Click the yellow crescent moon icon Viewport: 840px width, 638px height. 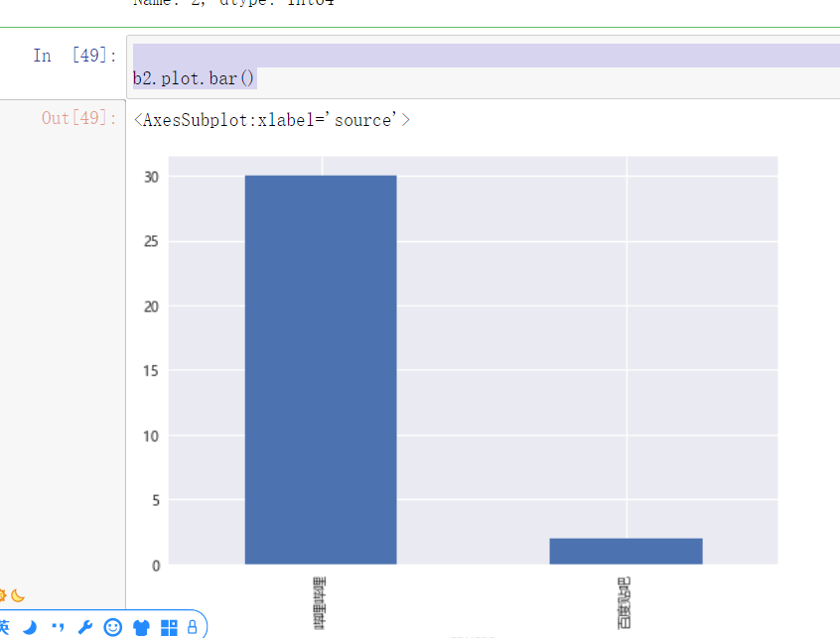pos(18,595)
